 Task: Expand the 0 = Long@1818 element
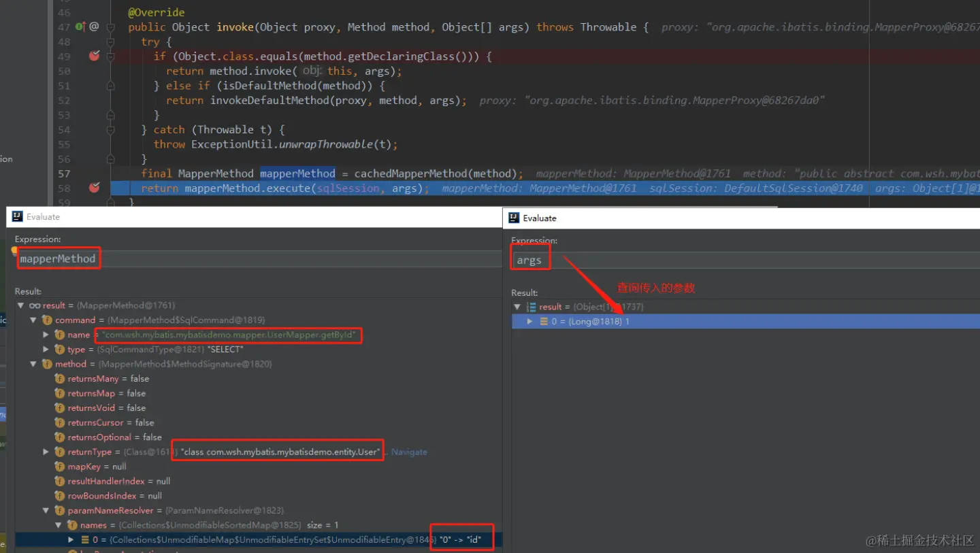[530, 321]
